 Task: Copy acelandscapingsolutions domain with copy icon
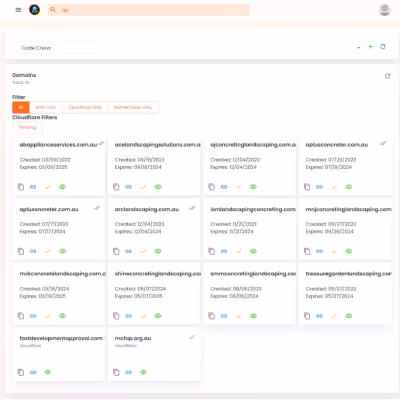(116, 187)
